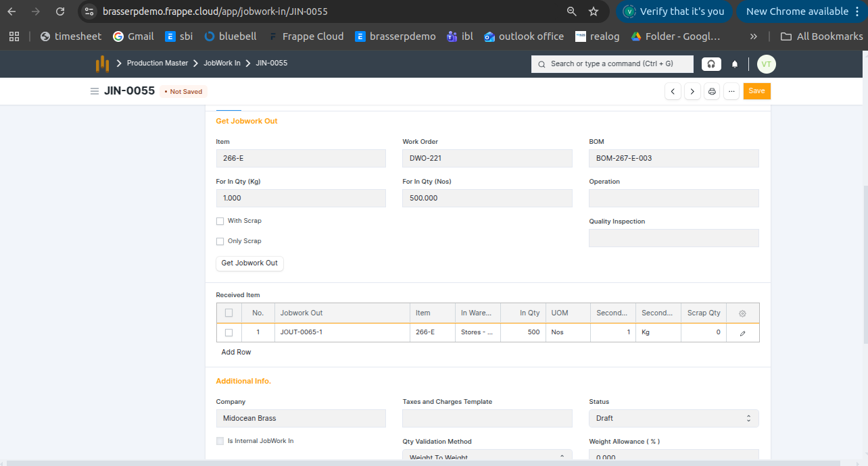Go to previous document arrow
Image resolution: width=868 pixels, height=466 pixels.
coord(673,91)
